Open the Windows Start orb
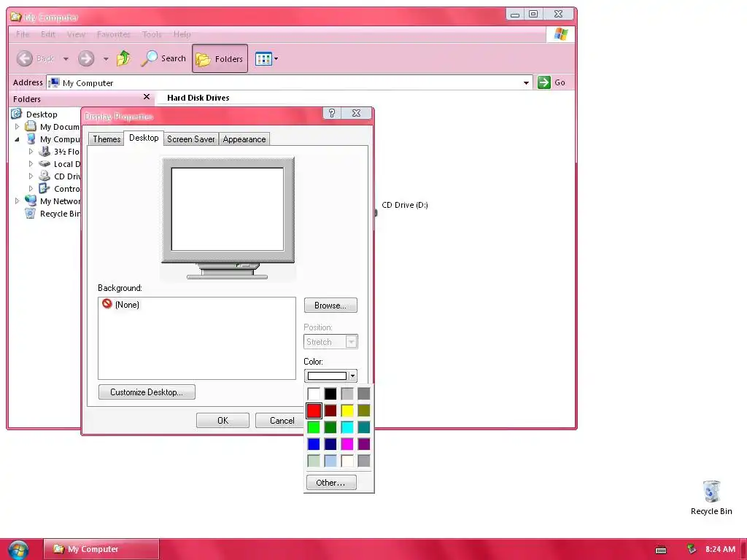The width and height of the screenshot is (747, 560). pyautogui.click(x=18, y=550)
